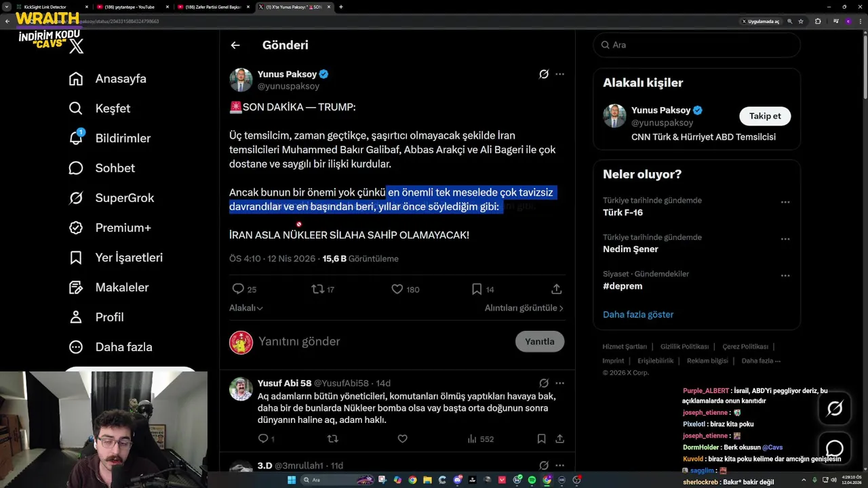Share the main post via share icon
This screenshot has height=488, width=868.
point(557,289)
